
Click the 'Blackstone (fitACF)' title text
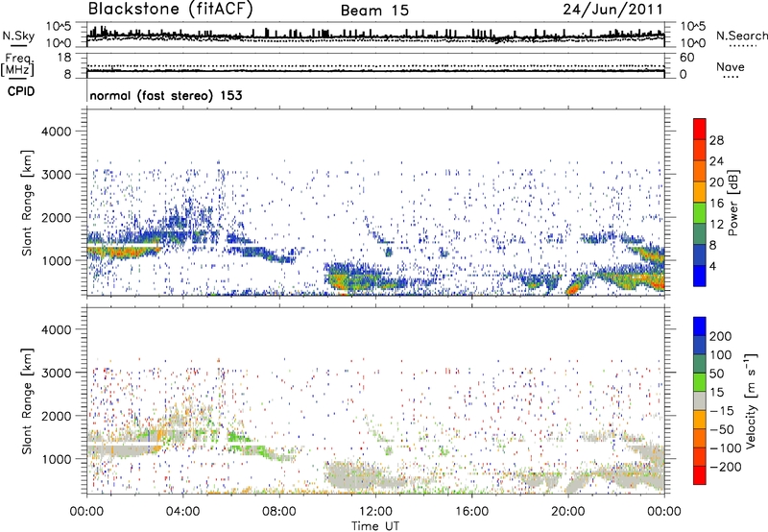tap(170, 9)
